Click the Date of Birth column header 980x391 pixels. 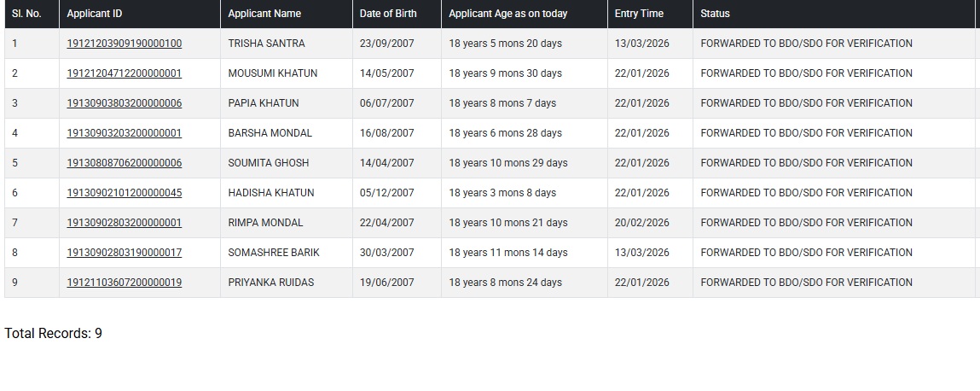(x=388, y=14)
